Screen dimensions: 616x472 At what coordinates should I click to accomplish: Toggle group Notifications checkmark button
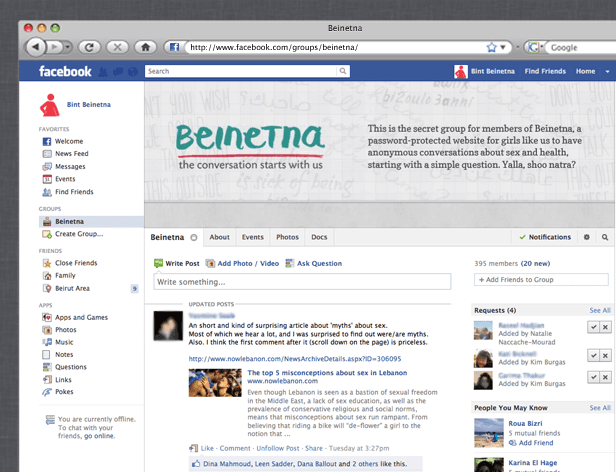[x=545, y=237]
